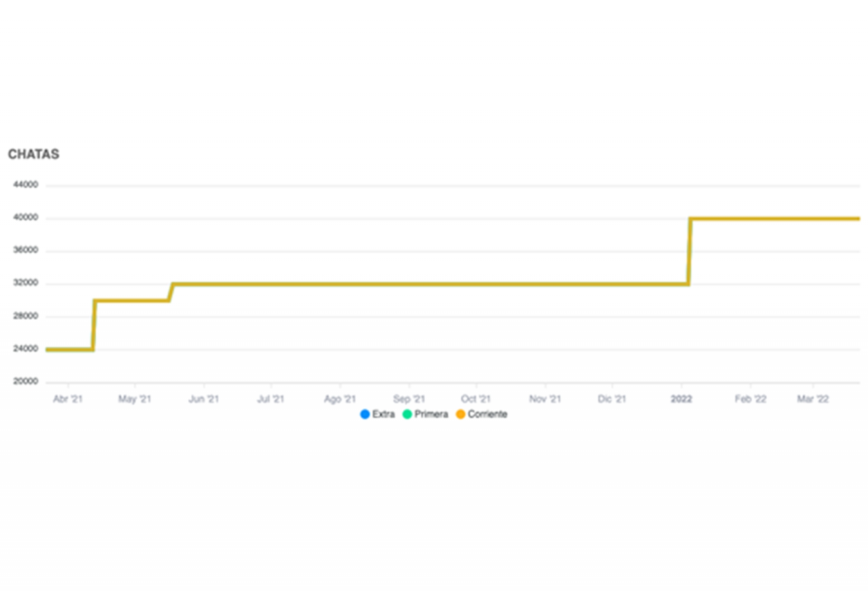Click the Oct '21 axis label
The width and height of the screenshot is (868, 591).
pos(476,399)
